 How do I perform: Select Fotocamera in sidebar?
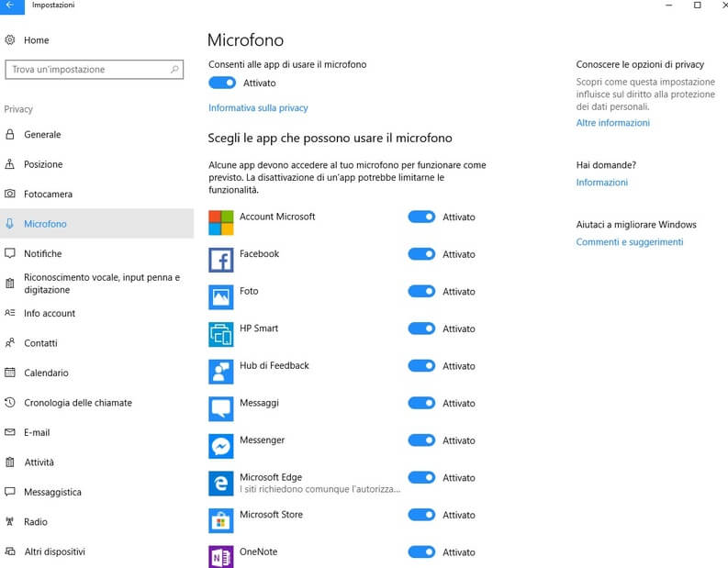96,194
